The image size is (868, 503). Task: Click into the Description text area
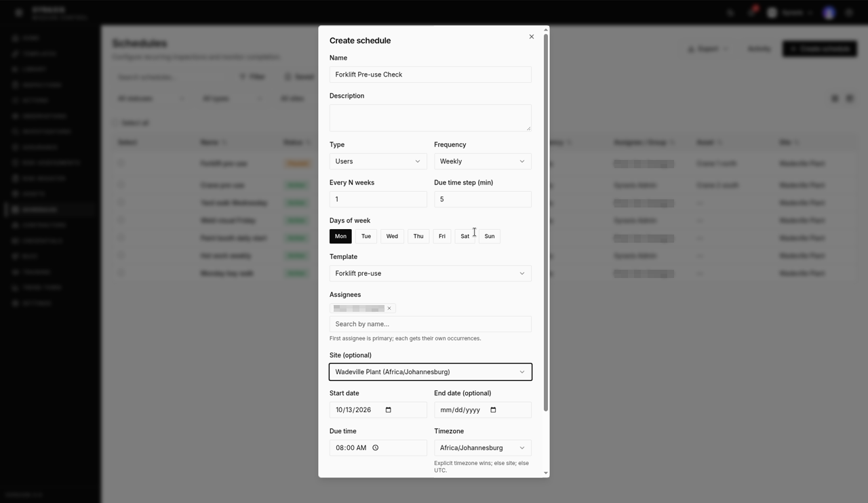(x=431, y=118)
